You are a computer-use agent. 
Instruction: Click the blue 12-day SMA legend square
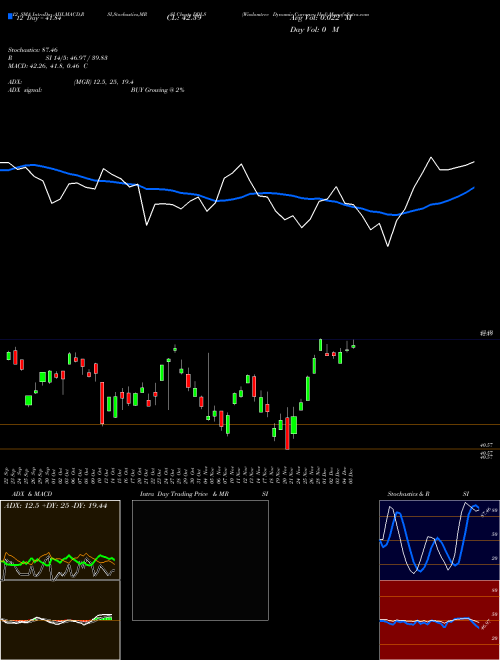click(x=10, y=16)
